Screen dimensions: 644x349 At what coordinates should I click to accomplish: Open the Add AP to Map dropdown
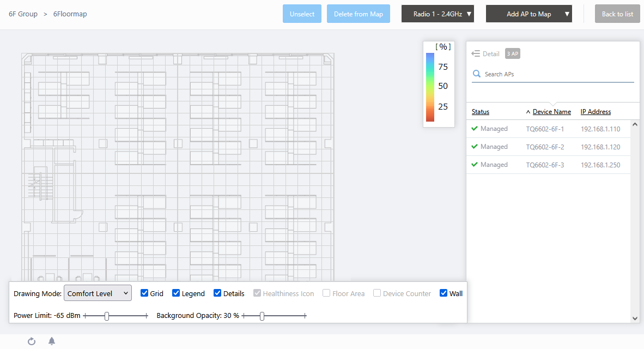[528, 14]
